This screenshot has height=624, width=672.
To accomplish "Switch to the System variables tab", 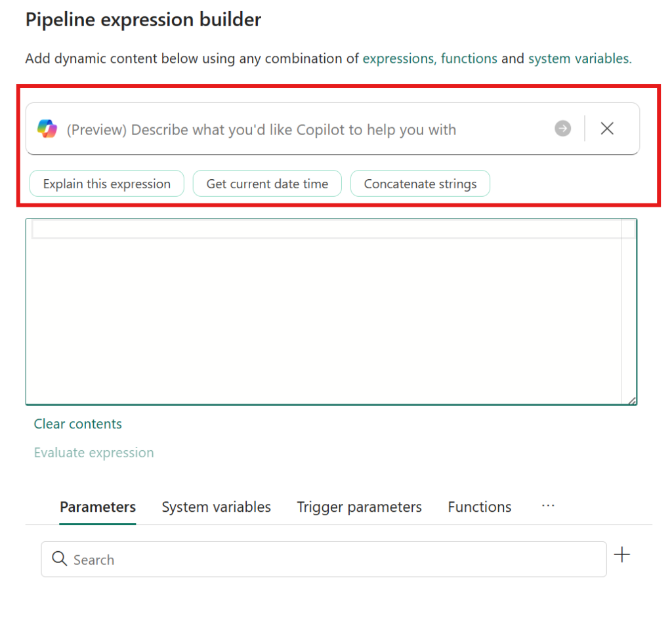I will coord(216,507).
